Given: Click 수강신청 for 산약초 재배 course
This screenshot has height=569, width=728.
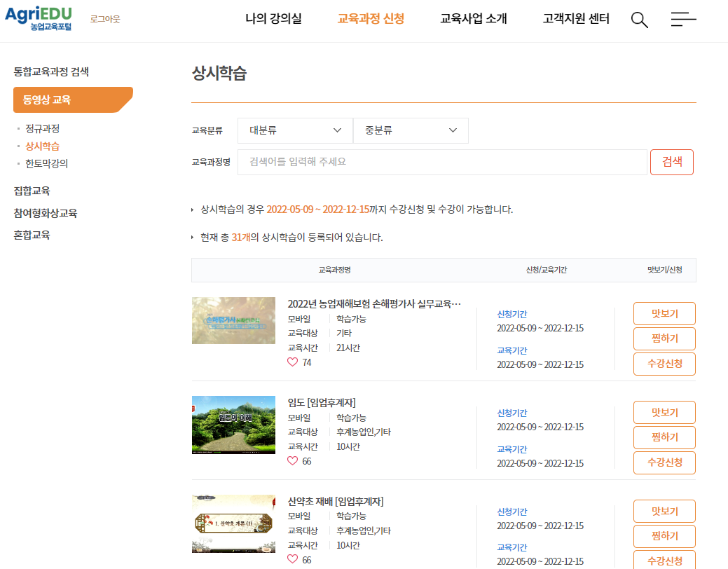Looking at the screenshot, I should pos(664,560).
